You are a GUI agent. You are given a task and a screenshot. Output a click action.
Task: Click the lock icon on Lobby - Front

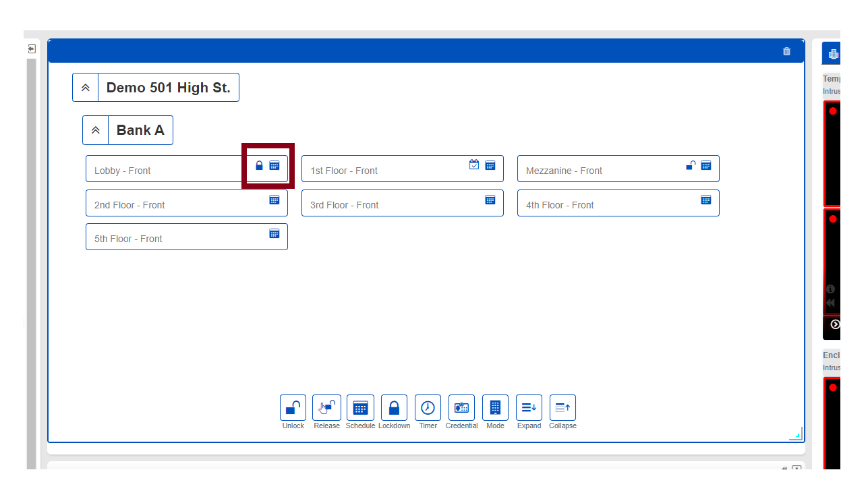tap(259, 165)
